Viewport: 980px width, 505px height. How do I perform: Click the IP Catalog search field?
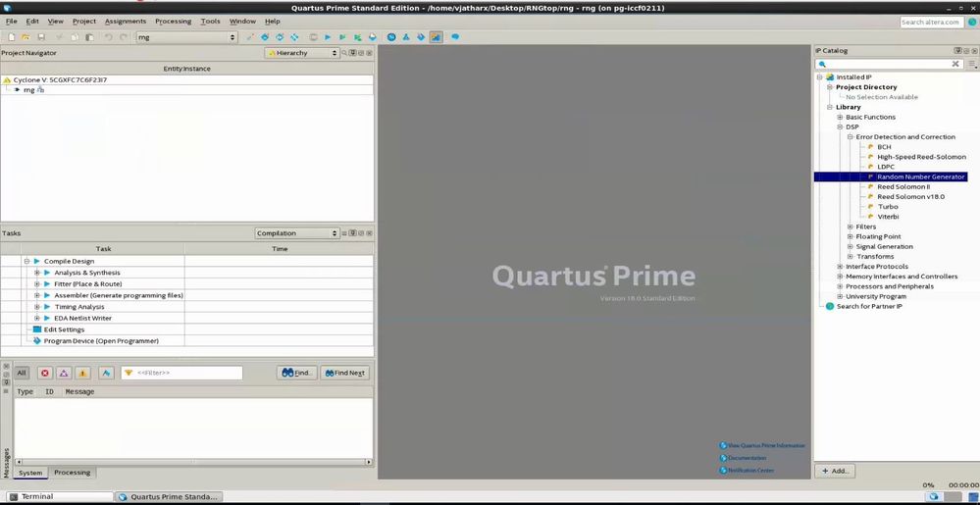click(x=888, y=64)
